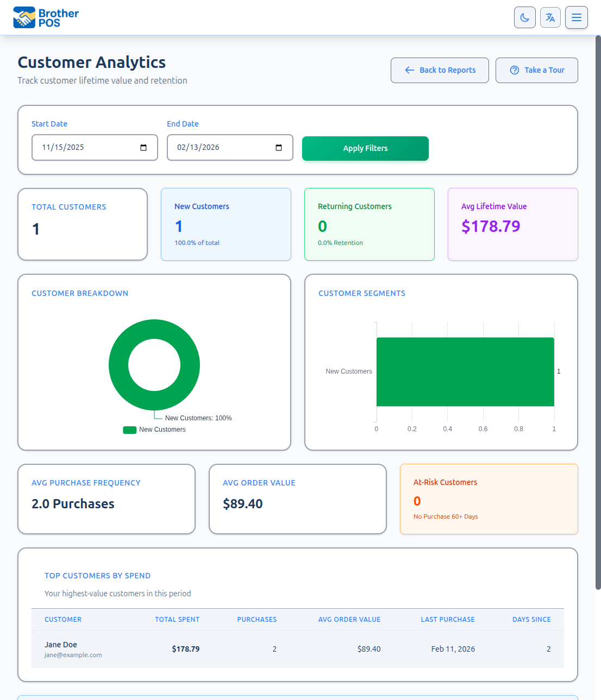Image resolution: width=601 pixels, height=700 pixels.
Task: Toggle dark mode with the moon icon
Action: pyautogui.click(x=524, y=17)
